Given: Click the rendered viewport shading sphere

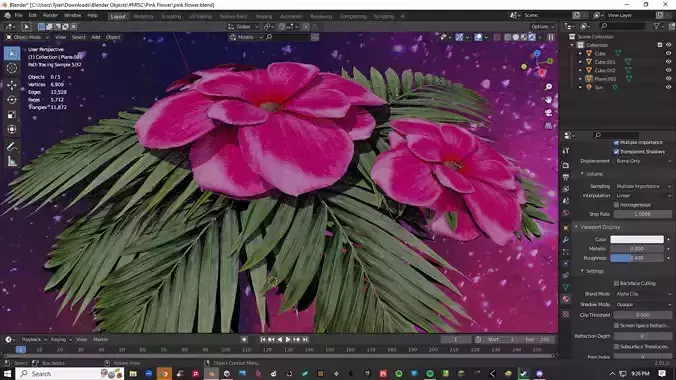Looking at the screenshot, I should (x=532, y=38).
